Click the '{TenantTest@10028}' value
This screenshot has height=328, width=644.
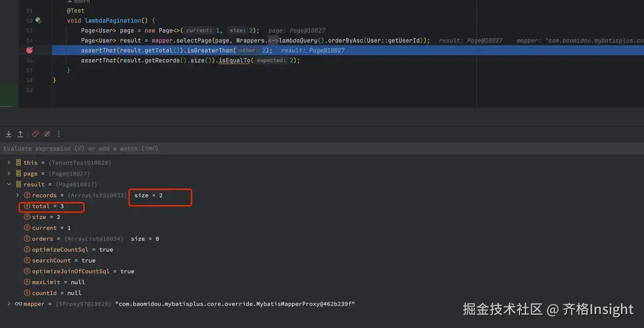pos(79,163)
